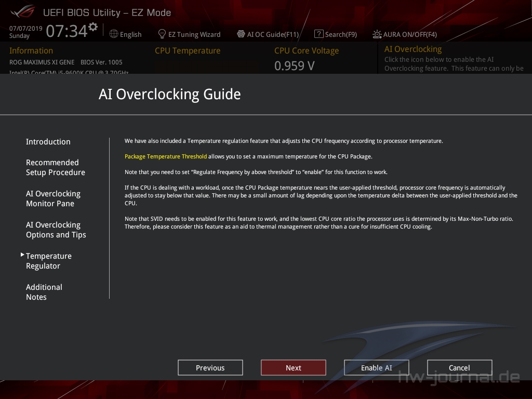The width and height of the screenshot is (532, 399).
Task: Click the Enable AI button
Action: click(377, 367)
